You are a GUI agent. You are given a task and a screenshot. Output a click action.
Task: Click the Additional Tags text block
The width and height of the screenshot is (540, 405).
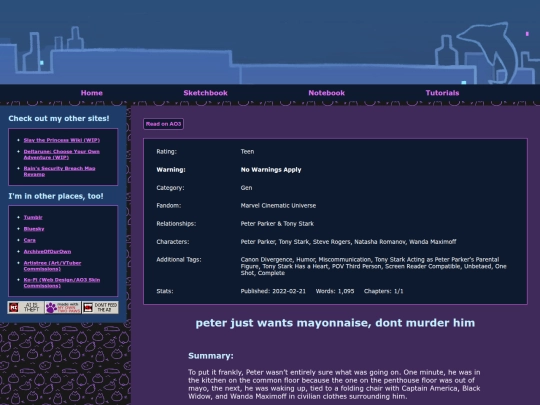(373, 266)
